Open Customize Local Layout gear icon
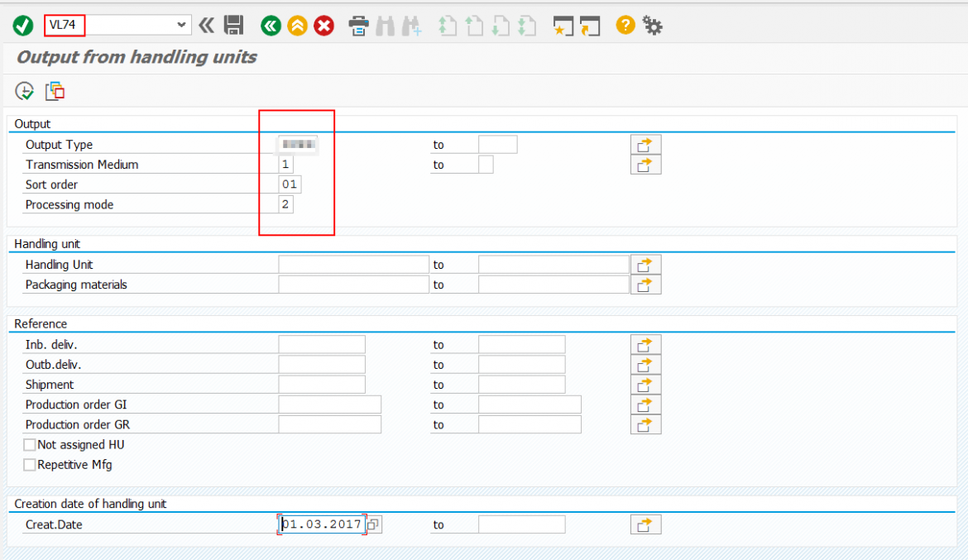 [x=653, y=26]
